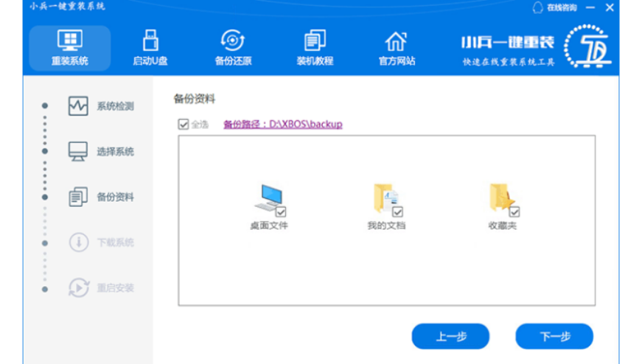Go to the 官方网站 home icon
This screenshot has width=639, height=364.
(397, 48)
